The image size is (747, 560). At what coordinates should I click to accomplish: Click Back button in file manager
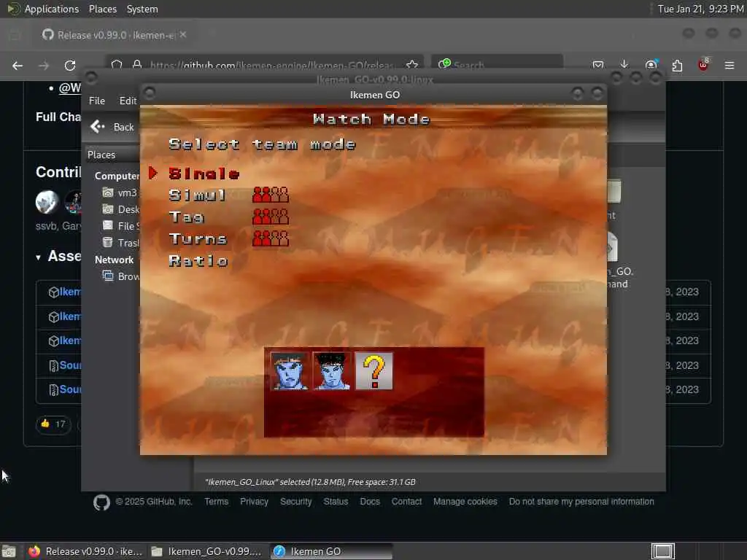(x=112, y=127)
